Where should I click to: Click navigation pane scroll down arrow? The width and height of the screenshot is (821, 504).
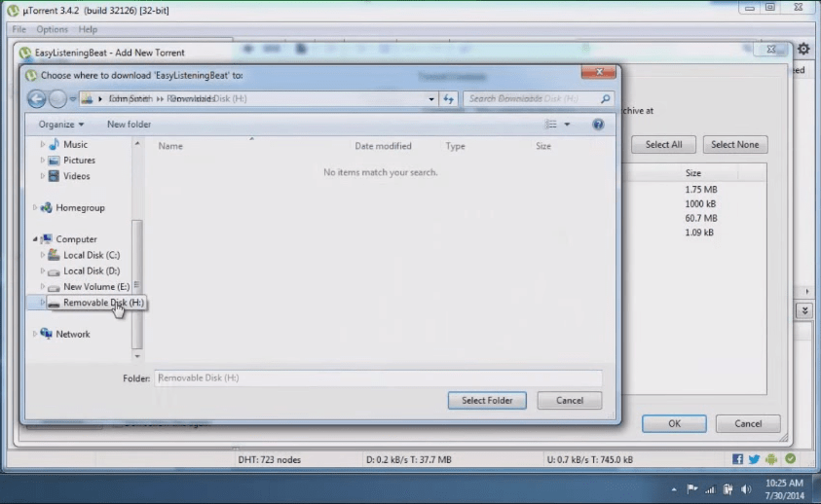[137, 356]
